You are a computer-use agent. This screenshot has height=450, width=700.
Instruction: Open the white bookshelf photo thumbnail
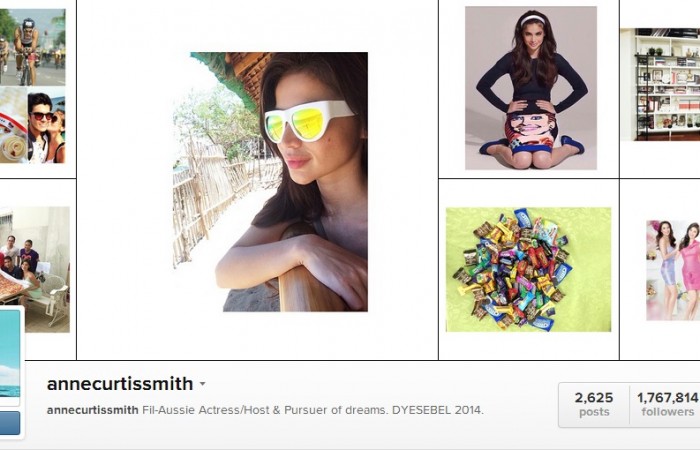click(x=660, y=84)
